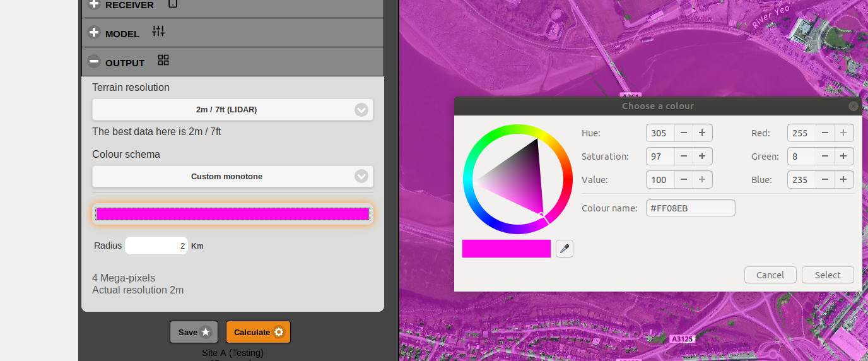Decrease the Value field

tap(684, 180)
